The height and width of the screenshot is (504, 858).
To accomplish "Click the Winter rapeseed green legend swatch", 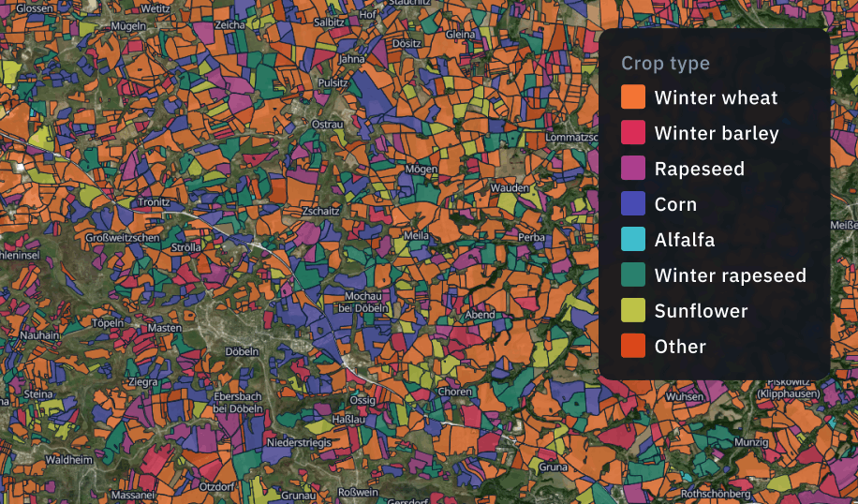I will coord(633,275).
